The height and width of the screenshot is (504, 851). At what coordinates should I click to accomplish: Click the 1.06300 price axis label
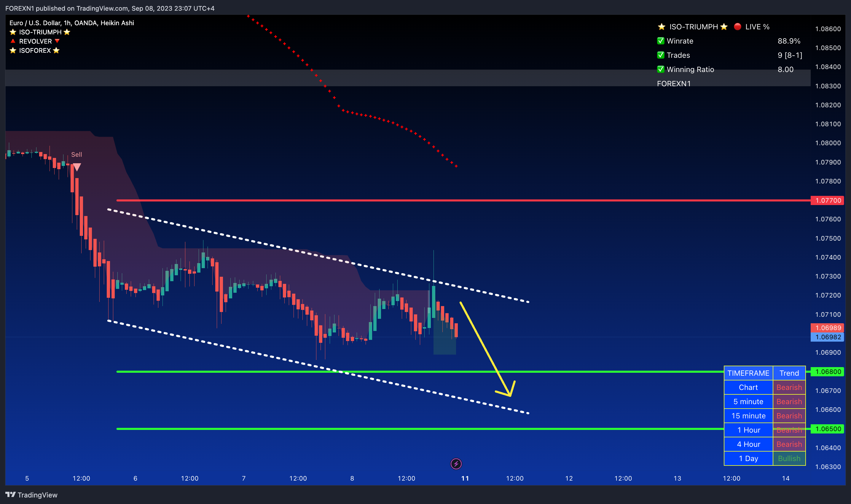[x=828, y=467]
